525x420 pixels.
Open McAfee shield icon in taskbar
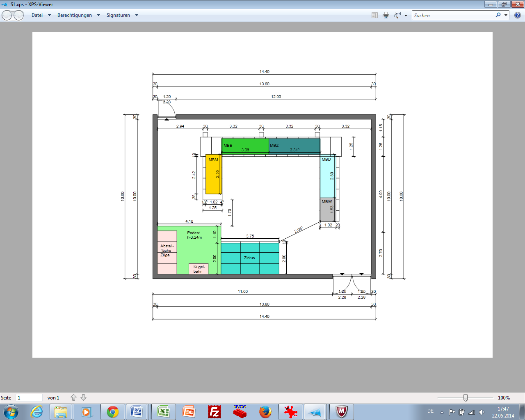342,412
